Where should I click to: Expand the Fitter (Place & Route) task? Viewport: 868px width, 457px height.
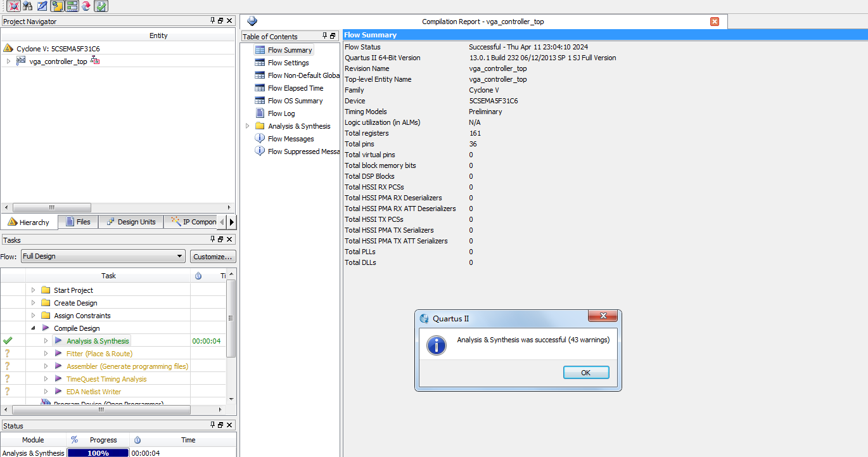[x=46, y=354]
